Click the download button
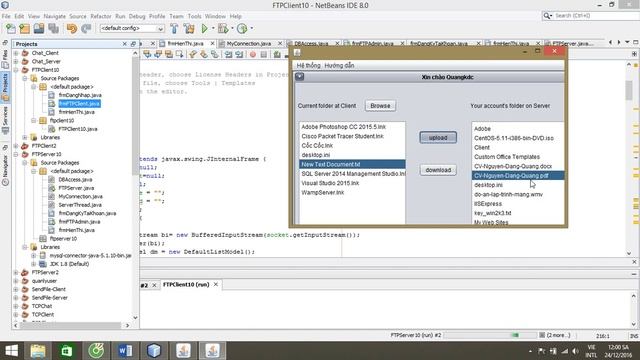The width and height of the screenshot is (640, 360). 438,170
